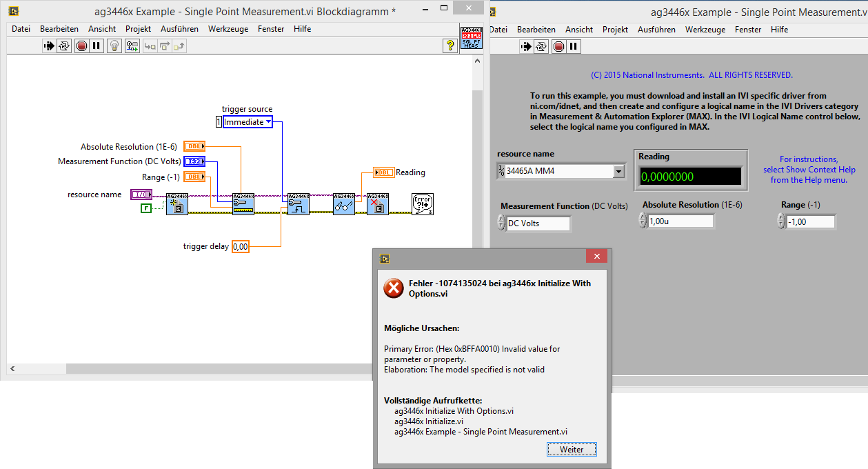Image resolution: width=868 pixels, height=469 pixels.
Task: Click the Step Into toolbar icon
Action: point(150,46)
